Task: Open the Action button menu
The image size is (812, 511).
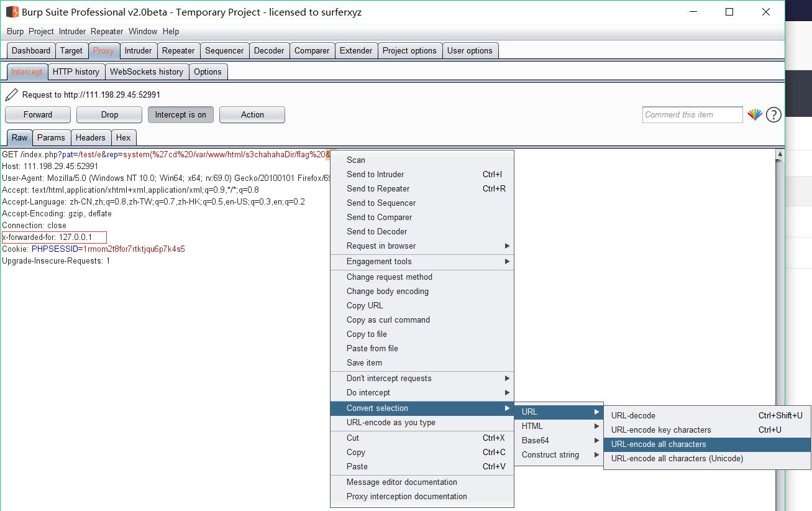Action: [252, 114]
